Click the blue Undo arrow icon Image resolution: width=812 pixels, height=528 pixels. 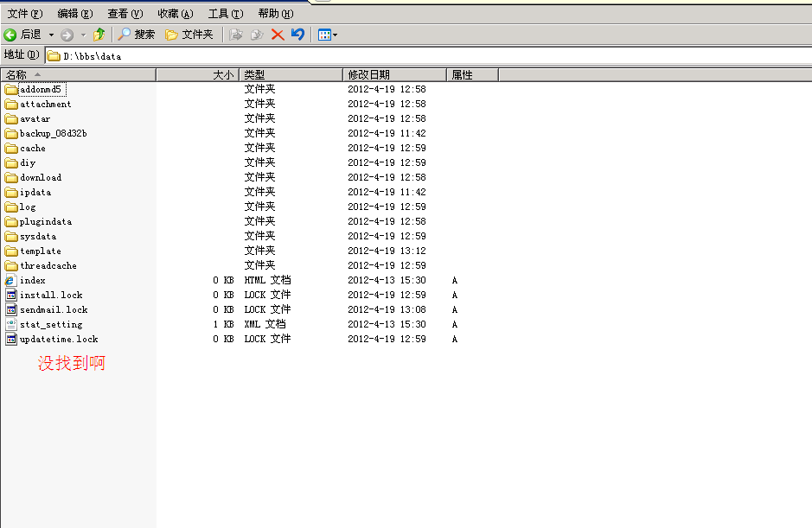pyautogui.click(x=297, y=35)
